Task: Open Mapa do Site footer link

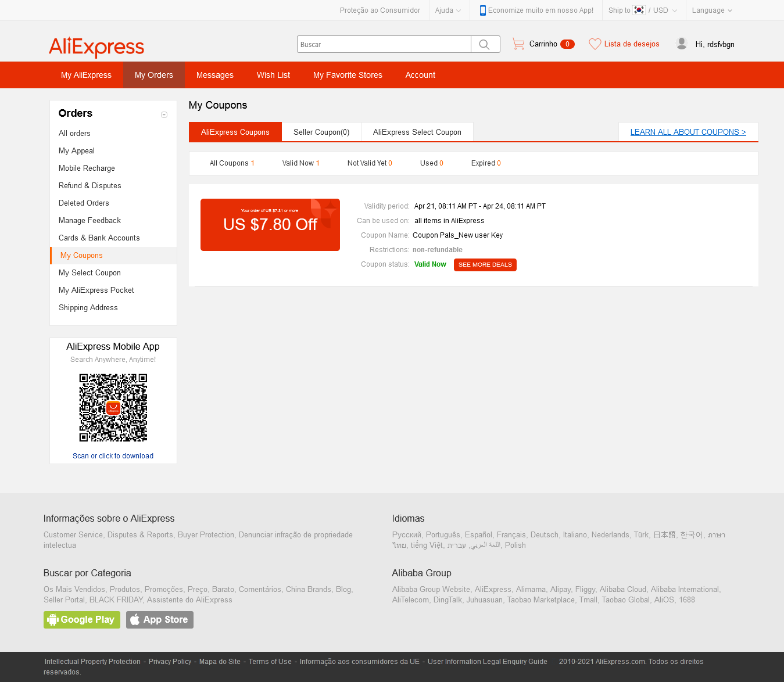Action: [x=220, y=662]
